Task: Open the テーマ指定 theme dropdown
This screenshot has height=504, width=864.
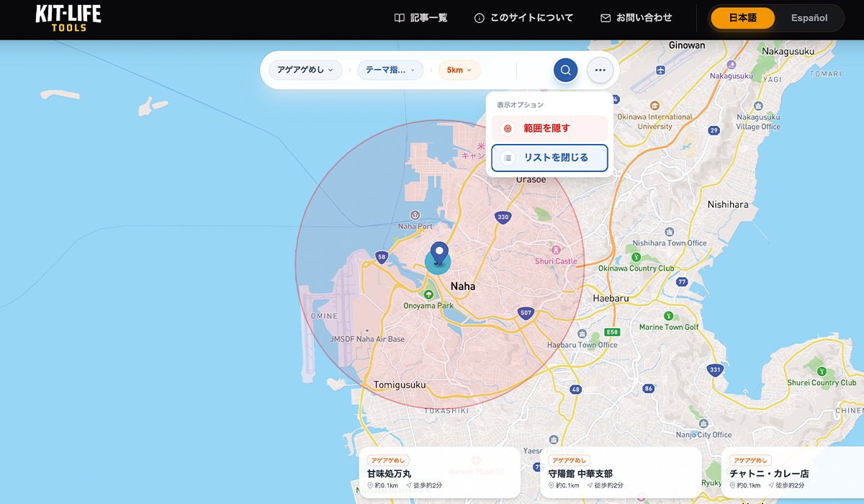Action: click(390, 70)
